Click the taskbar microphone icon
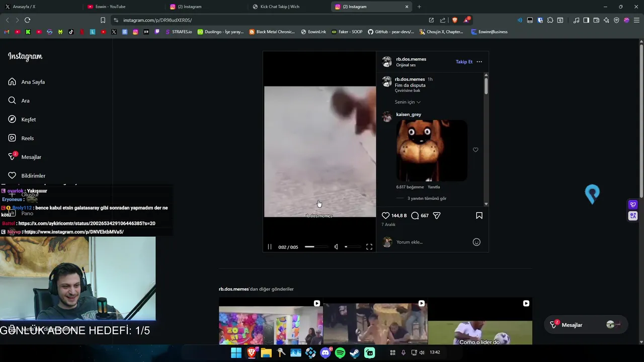 (x=403, y=352)
